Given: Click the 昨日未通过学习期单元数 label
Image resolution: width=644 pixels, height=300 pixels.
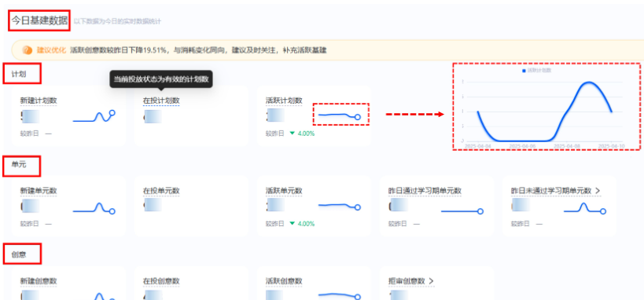Looking at the screenshot, I should point(550,191).
